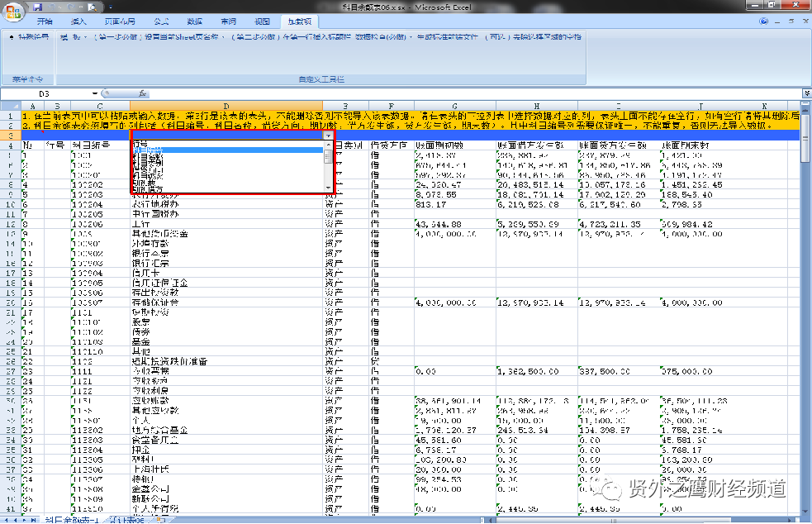Click (可选) remove spaces in selection command
Viewport: 812px width, 524px height.
(x=533, y=37)
